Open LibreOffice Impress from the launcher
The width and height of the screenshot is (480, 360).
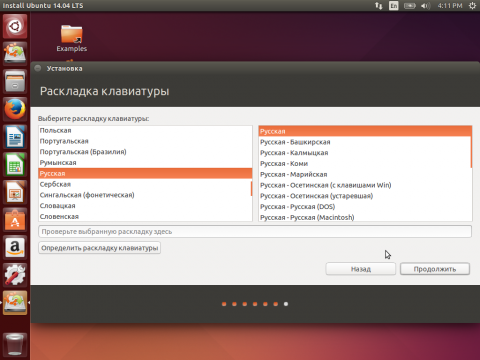(x=15, y=192)
